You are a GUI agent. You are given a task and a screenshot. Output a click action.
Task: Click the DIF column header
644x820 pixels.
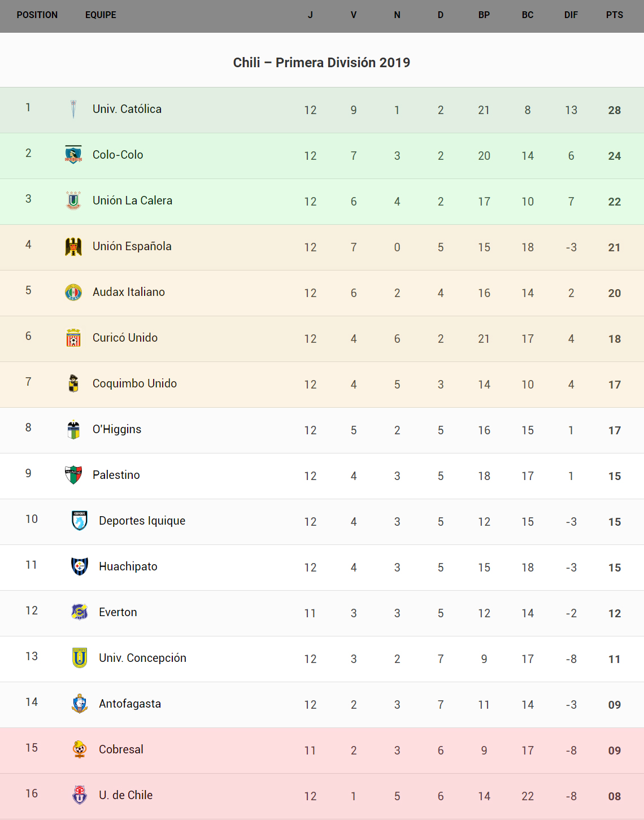point(571,15)
